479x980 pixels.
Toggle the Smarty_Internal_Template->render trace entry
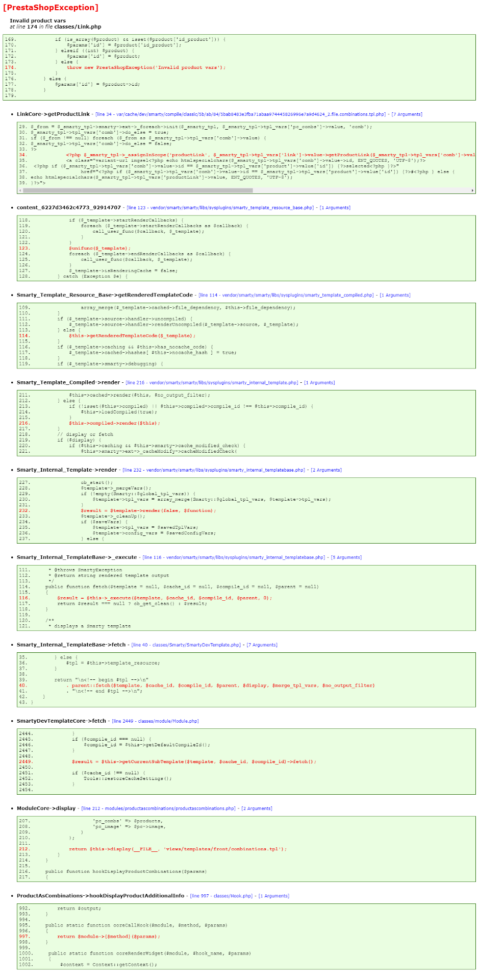click(x=67, y=470)
